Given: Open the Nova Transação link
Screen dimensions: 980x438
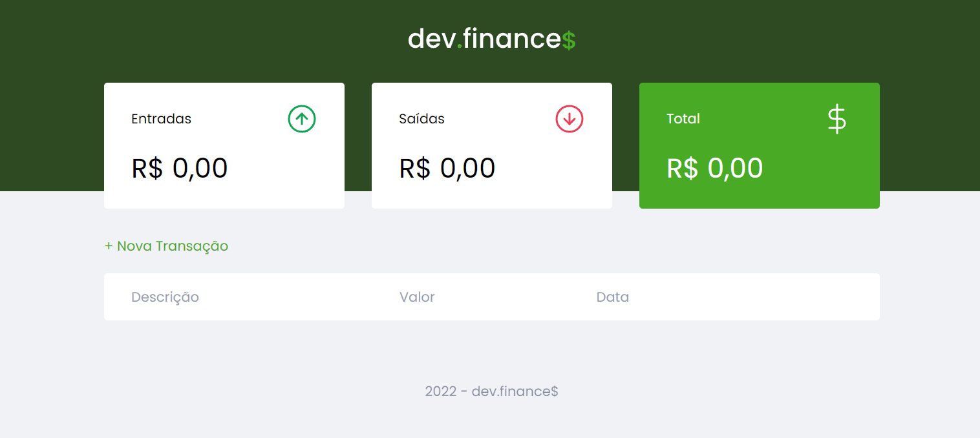Looking at the screenshot, I should 167,246.
